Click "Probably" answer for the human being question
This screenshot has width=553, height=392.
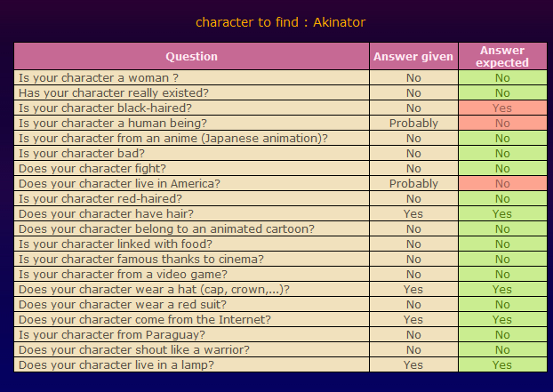click(x=413, y=123)
